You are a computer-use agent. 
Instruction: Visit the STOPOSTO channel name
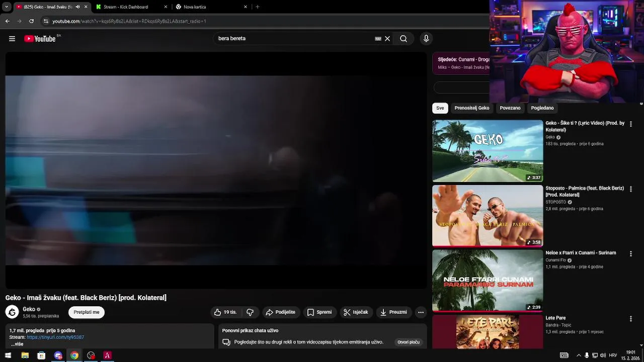point(555,202)
